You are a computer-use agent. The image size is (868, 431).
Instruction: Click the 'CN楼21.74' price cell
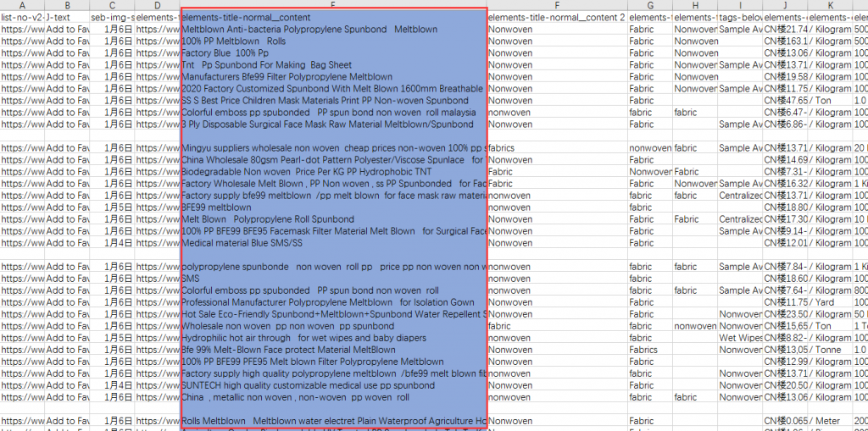coord(785,30)
